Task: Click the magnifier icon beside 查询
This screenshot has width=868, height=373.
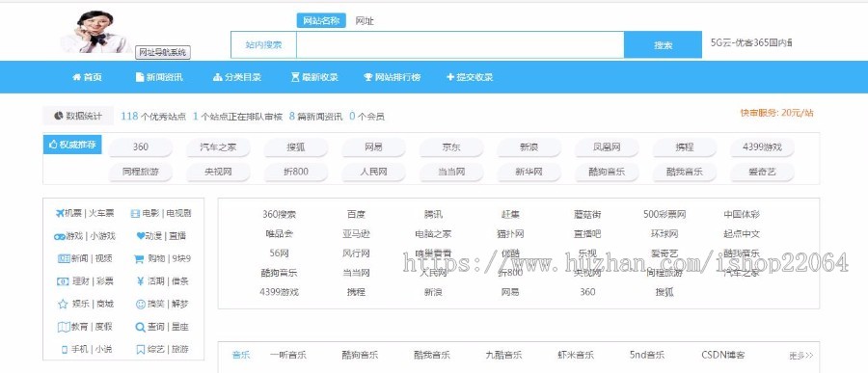Action: pos(140,327)
